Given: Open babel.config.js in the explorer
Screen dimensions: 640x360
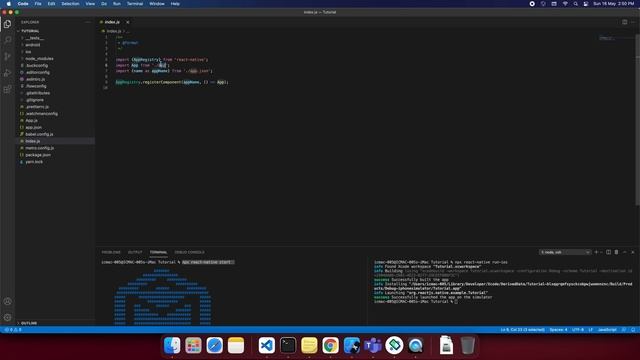Looking at the screenshot, I should tap(39, 134).
